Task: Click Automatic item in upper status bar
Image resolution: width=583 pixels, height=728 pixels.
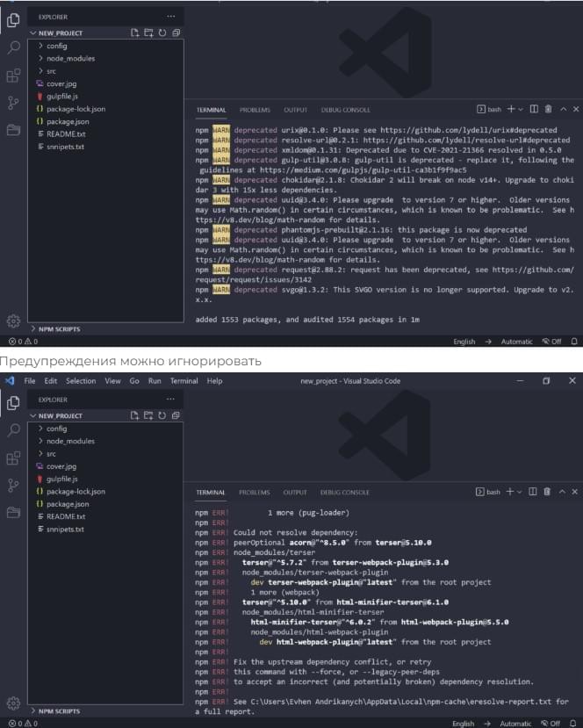Action: click(516, 342)
